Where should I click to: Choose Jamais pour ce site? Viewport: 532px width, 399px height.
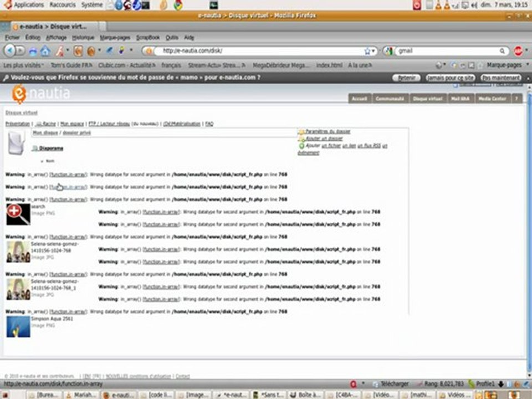point(450,78)
